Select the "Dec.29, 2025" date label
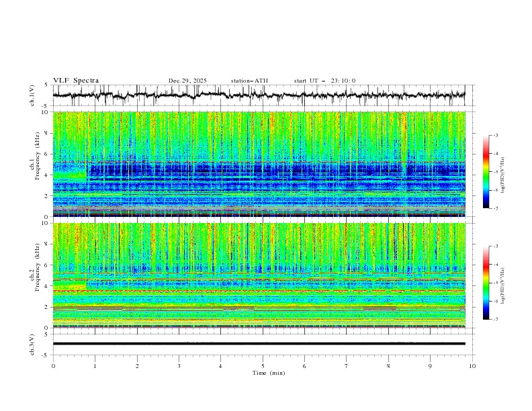 coord(187,81)
